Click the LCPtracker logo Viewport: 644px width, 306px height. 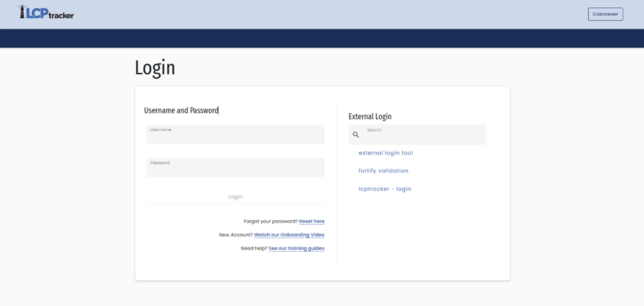[46, 13]
